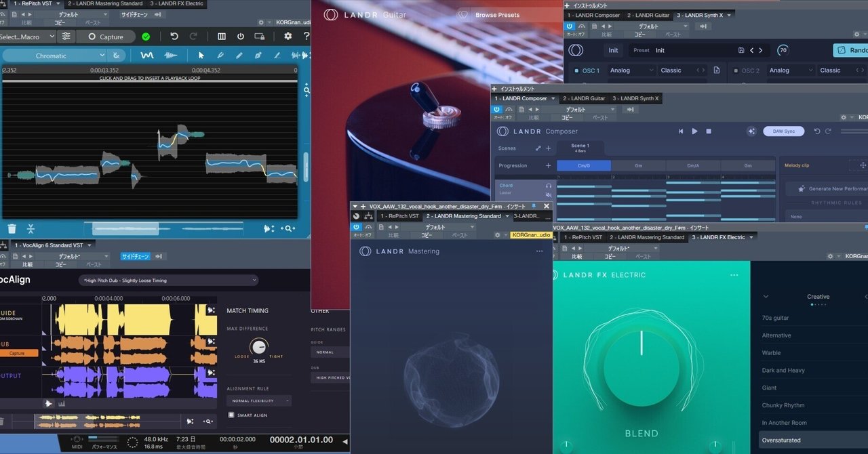Click the AI sparkle icon in LANDR Composer header
The image size is (868, 454).
coord(751,131)
